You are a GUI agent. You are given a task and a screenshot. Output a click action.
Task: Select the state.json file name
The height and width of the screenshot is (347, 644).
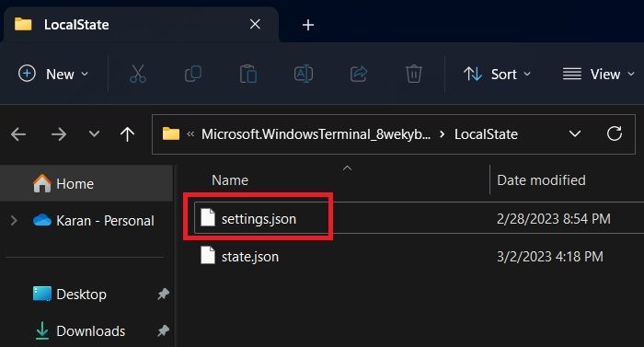click(x=249, y=257)
